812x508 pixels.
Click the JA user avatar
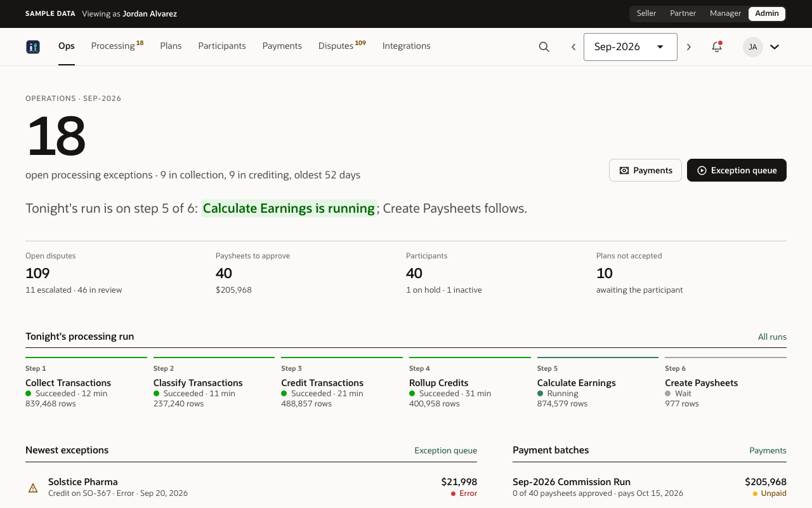[753, 46]
